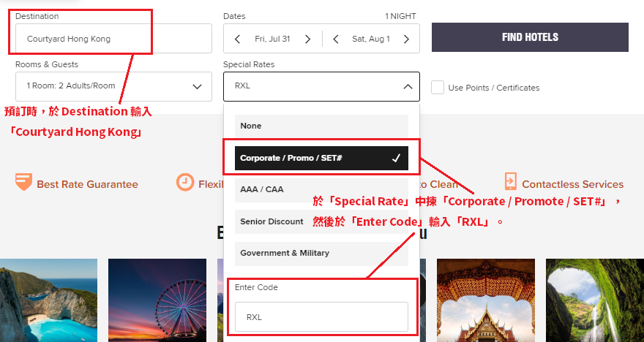Enable Use Points / Certificates checkbox

click(438, 88)
